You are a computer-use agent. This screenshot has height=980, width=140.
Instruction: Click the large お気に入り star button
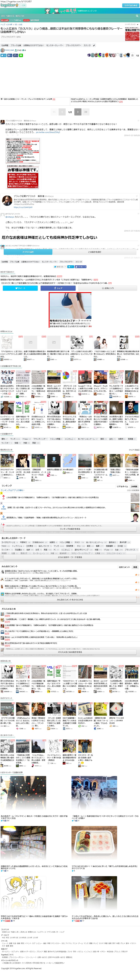[108, 288]
